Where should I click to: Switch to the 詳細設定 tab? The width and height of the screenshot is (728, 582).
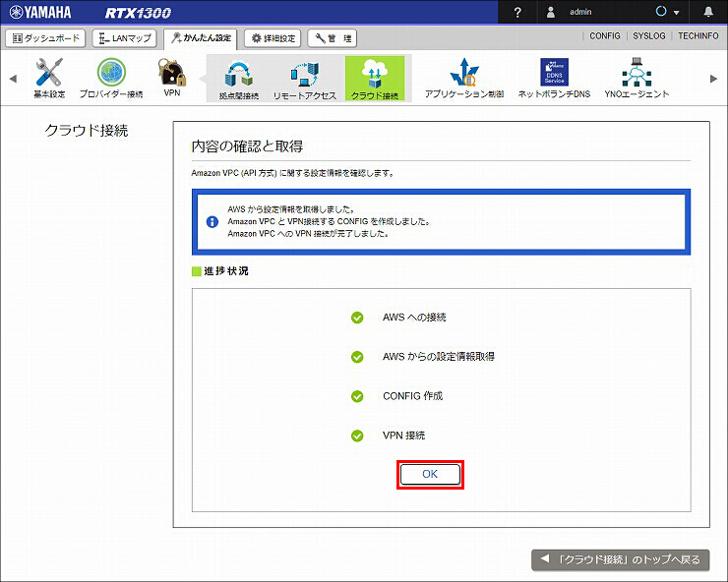pos(273,38)
